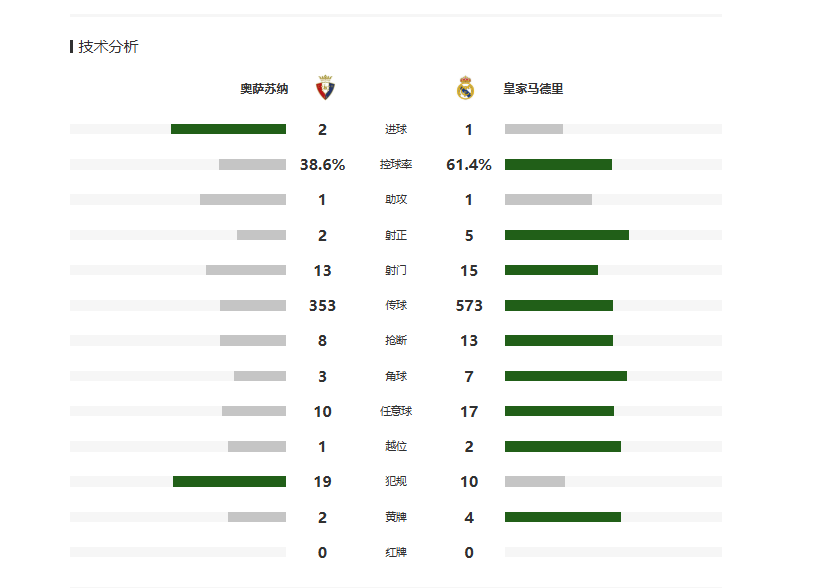Click the 573 passes value
Viewport: 830px width, 588px height.
click(x=469, y=306)
